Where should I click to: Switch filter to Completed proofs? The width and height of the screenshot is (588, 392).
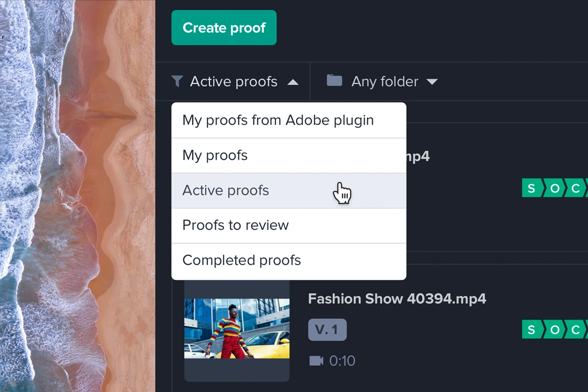pos(242,260)
